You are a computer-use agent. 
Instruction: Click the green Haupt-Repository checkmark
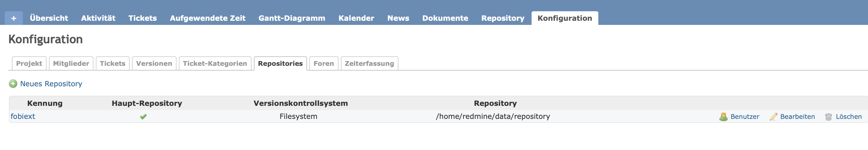pos(143,117)
